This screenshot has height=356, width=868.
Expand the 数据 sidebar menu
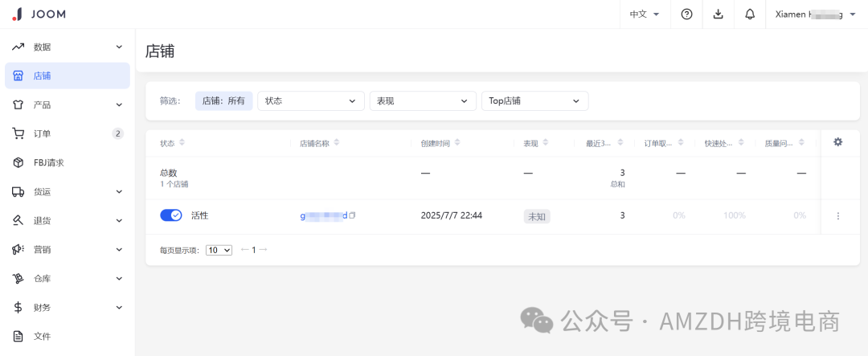[68, 47]
